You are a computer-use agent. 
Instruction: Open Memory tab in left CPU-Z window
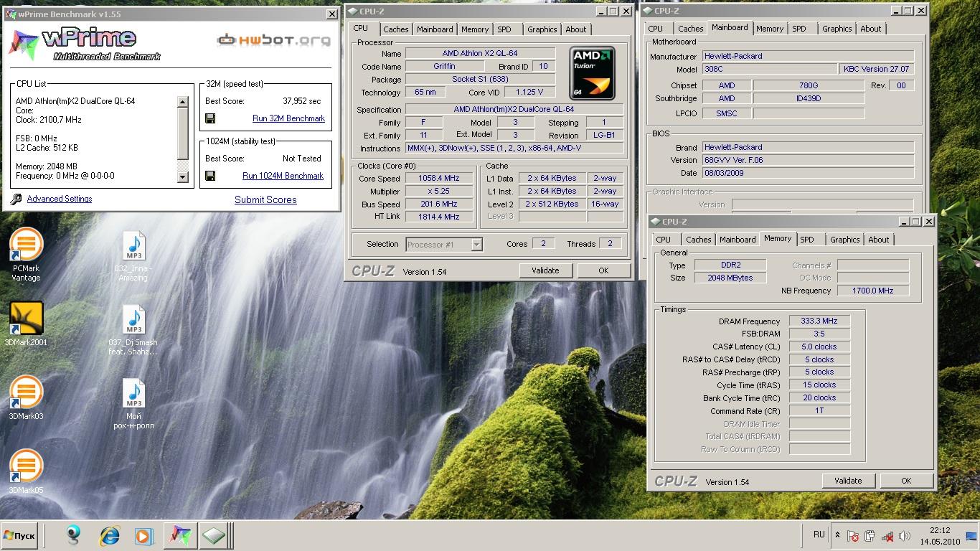475,29
